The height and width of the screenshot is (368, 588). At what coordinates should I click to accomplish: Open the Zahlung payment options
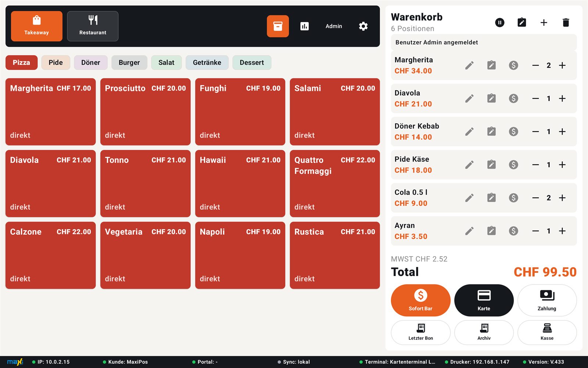coord(547,300)
